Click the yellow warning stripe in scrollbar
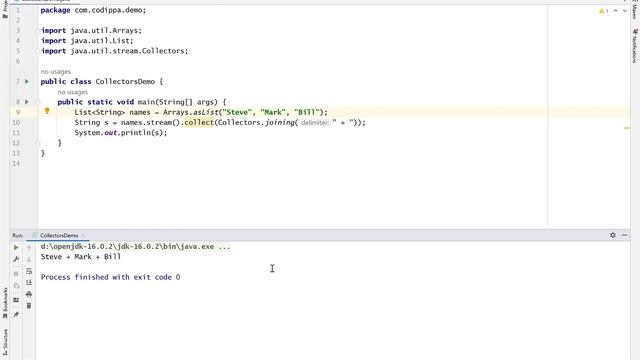Viewport: 640px width, 360px height. click(x=627, y=128)
